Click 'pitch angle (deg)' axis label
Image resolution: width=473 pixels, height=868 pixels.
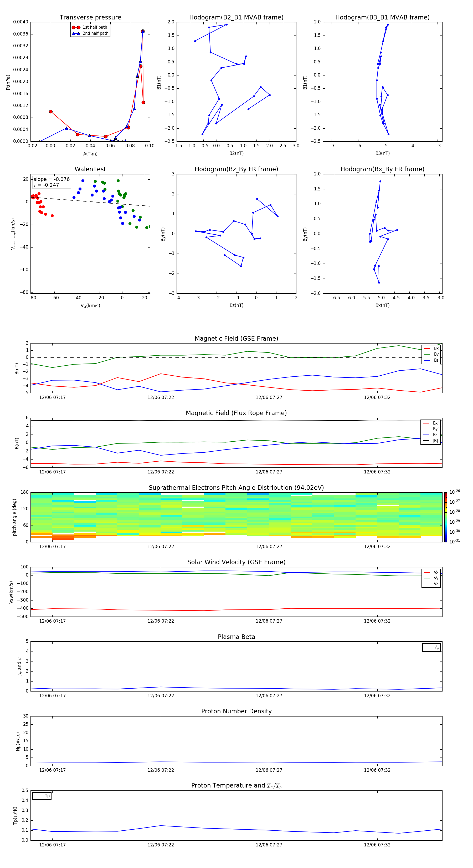pos(14,517)
